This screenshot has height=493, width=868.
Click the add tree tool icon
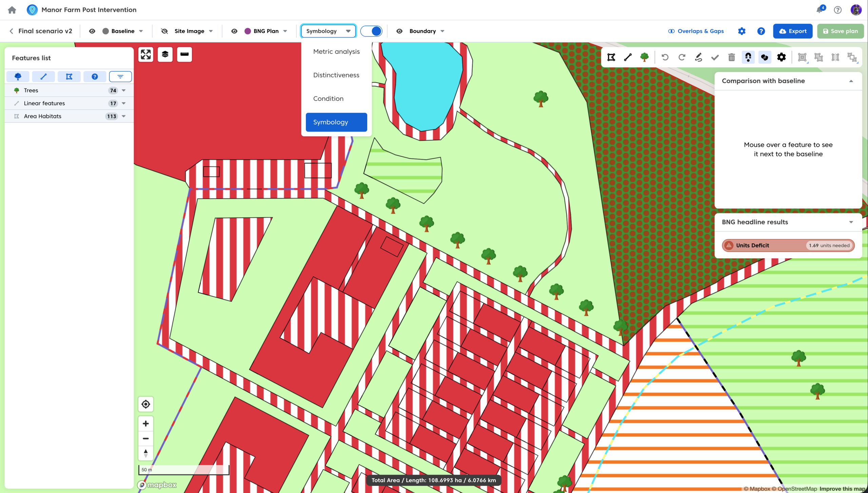[x=644, y=57]
